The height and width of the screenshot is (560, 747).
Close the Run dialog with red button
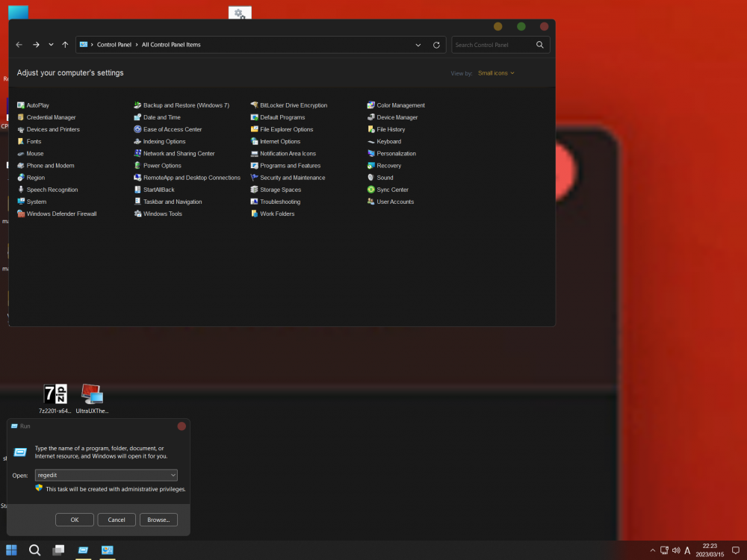point(182,426)
